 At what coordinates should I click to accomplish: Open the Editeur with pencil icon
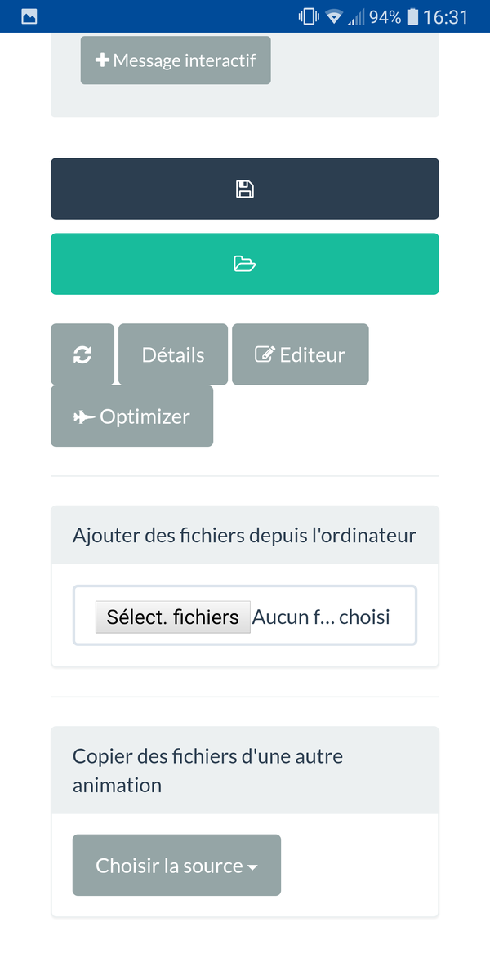coord(300,354)
